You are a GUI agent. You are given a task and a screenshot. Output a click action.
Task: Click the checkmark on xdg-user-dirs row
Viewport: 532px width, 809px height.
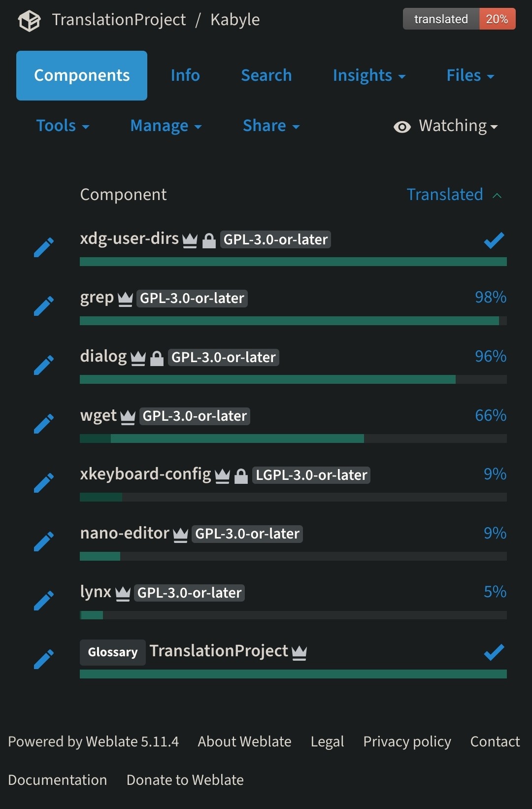(494, 240)
